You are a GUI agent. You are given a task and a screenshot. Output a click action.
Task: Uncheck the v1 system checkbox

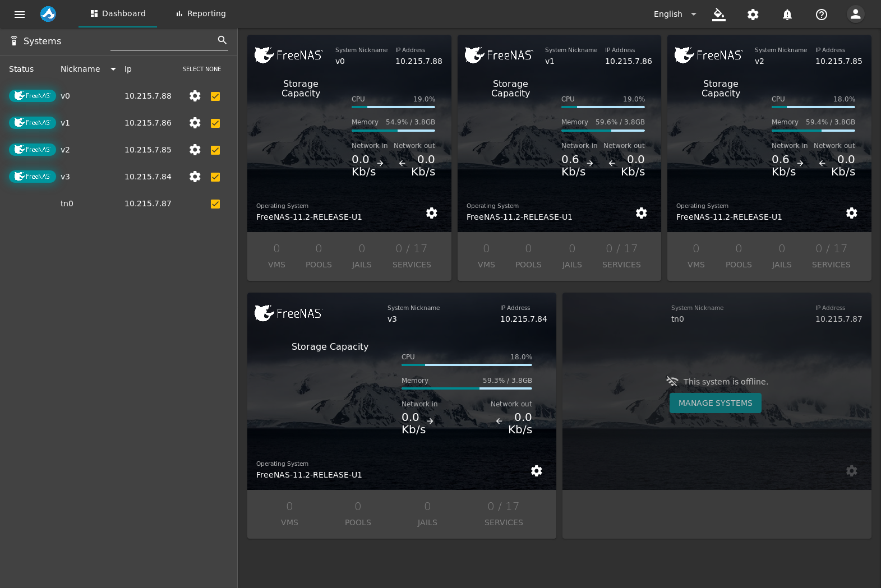click(x=215, y=123)
